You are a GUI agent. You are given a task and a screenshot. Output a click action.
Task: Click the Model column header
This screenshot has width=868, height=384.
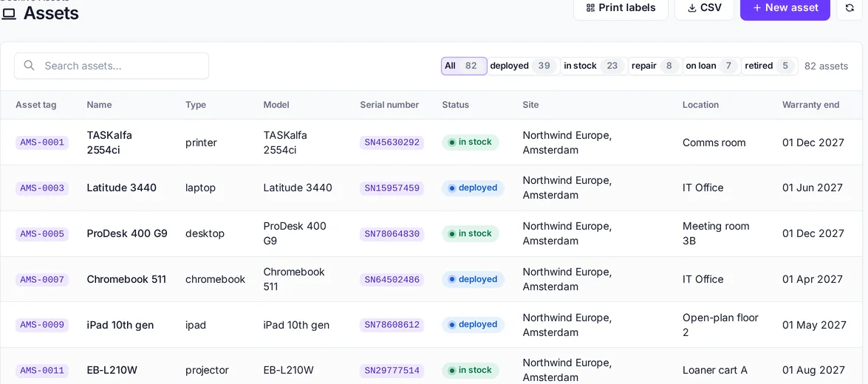(x=276, y=105)
